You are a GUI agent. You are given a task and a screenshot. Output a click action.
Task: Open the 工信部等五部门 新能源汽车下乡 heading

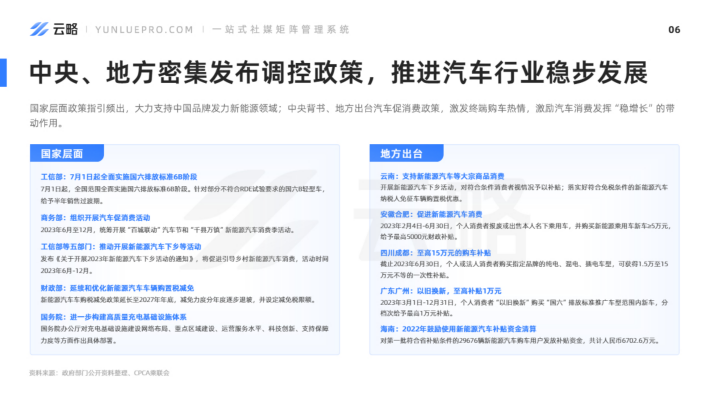pos(121,246)
